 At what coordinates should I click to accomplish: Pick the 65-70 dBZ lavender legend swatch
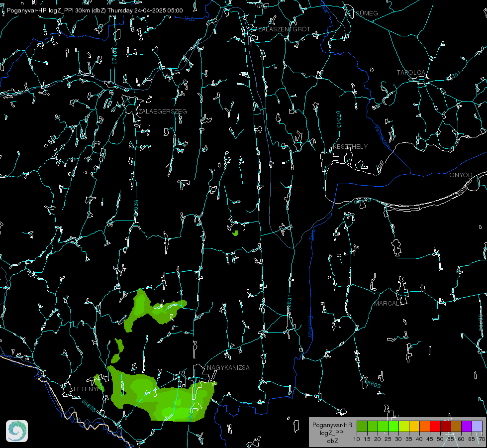click(x=477, y=426)
